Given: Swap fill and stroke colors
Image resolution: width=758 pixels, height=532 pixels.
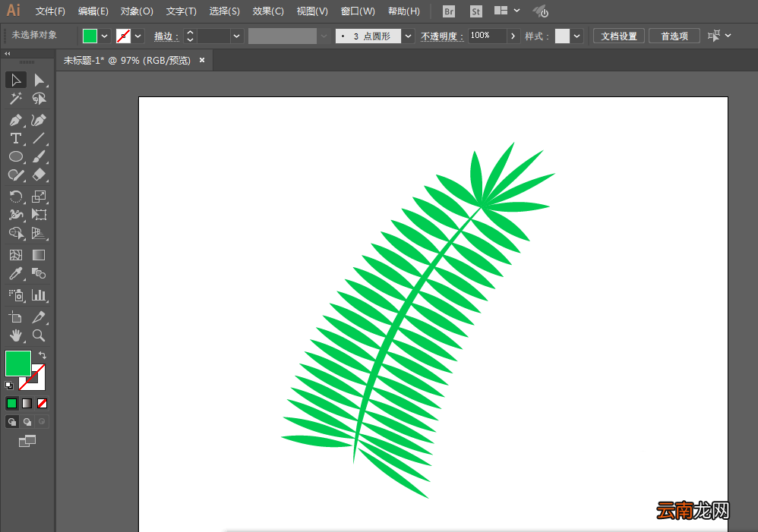Looking at the screenshot, I should (x=43, y=354).
